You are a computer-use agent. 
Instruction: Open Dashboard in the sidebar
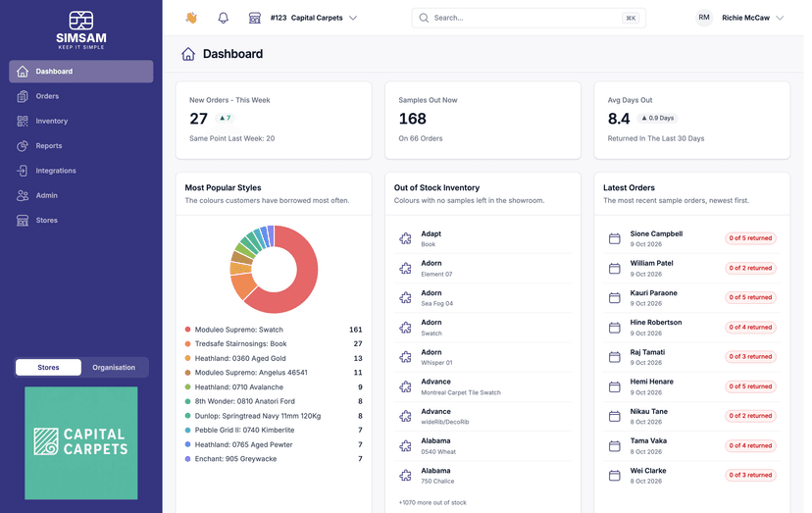[x=80, y=72]
